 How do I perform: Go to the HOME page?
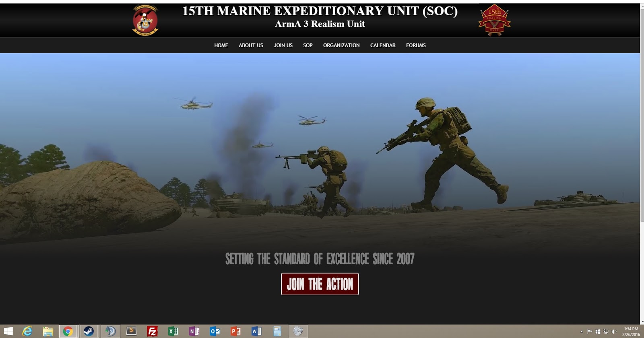click(221, 45)
